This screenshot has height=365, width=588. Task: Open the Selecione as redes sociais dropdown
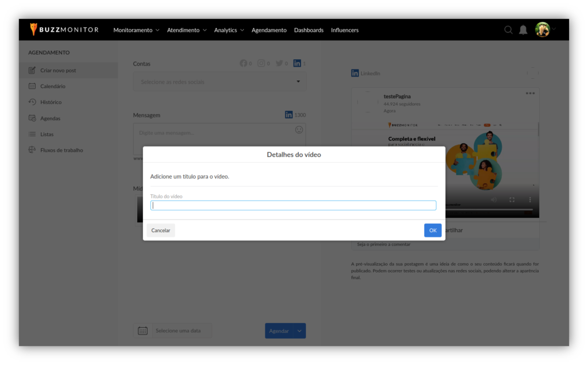(219, 82)
